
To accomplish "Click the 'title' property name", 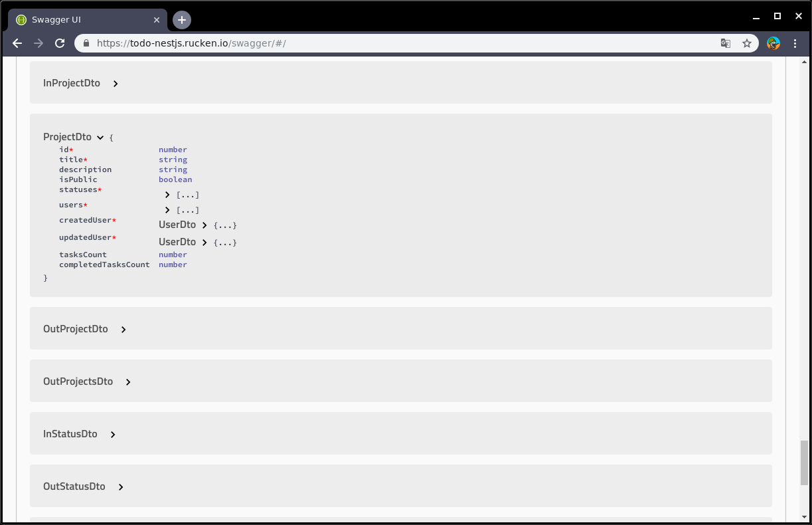I will point(71,159).
